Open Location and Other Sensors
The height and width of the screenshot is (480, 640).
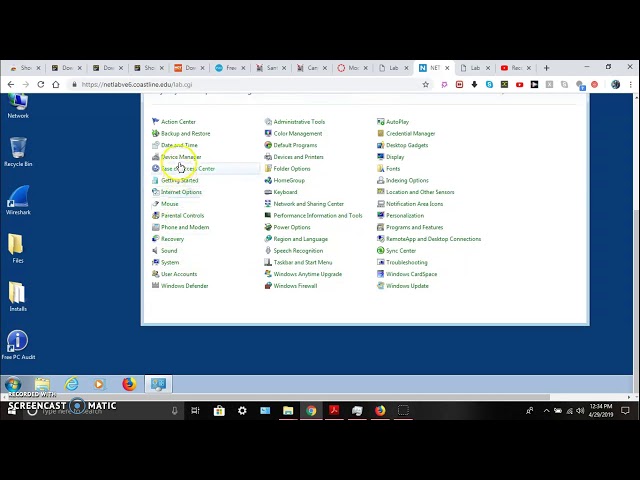420,192
